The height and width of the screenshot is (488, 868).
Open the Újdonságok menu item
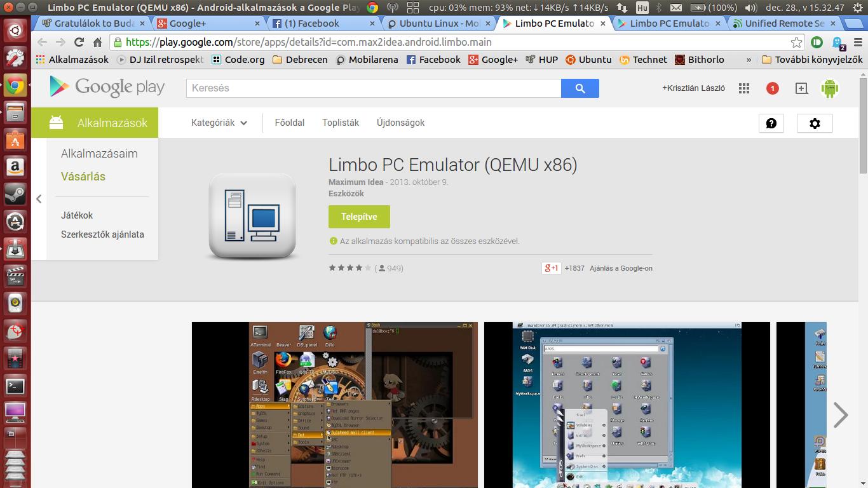point(400,123)
